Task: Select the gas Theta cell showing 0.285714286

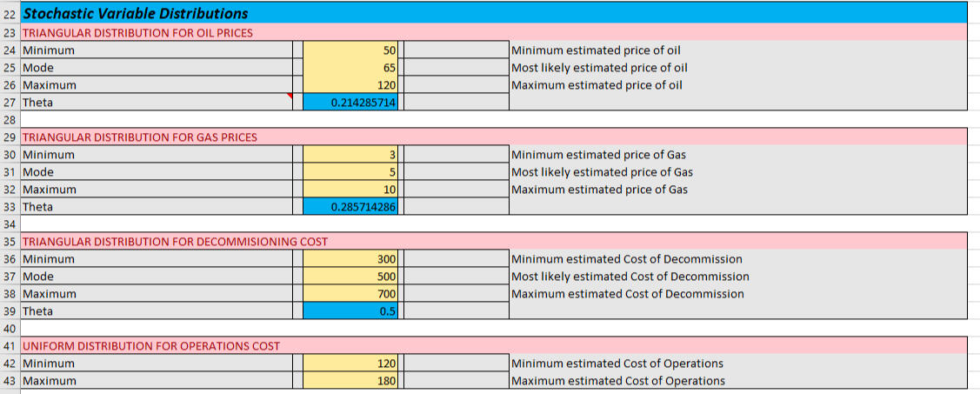Action: pyautogui.click(x=350, y=207)
